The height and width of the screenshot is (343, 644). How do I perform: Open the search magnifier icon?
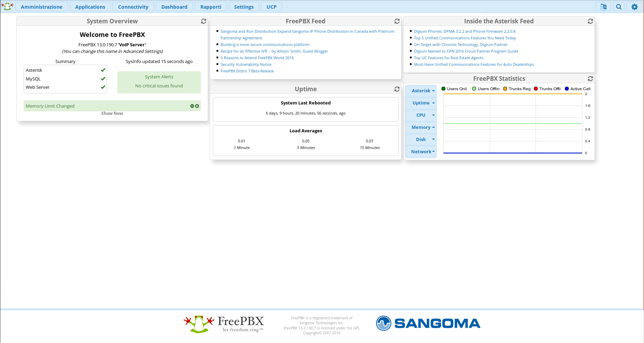point(619,7)
